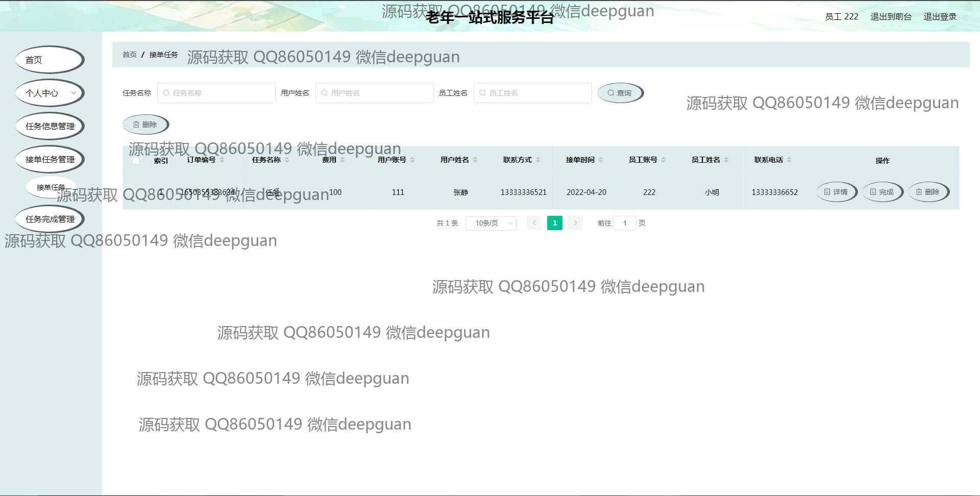
Task: Click the row's 删除 delete button
Action: [x=928, y=192]
